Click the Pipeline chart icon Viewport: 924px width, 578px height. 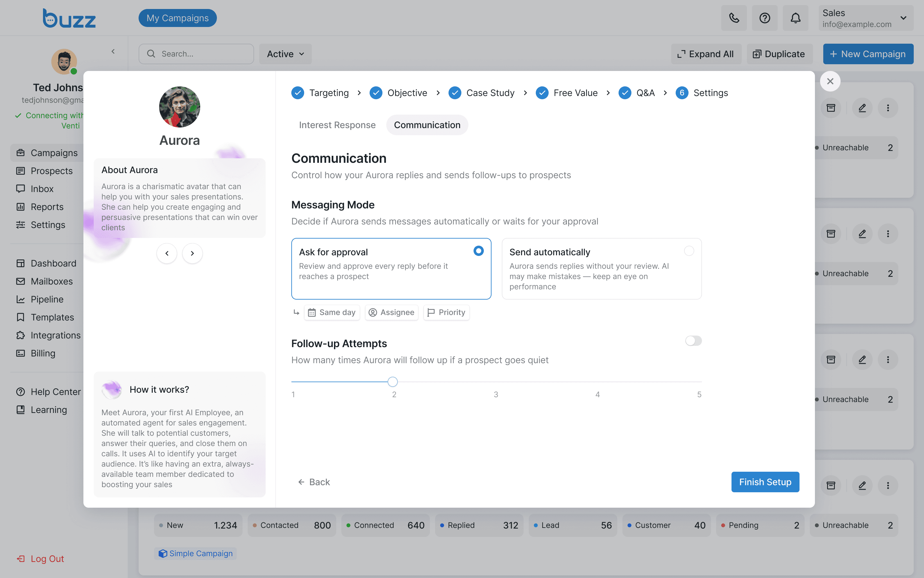point(21,299)
